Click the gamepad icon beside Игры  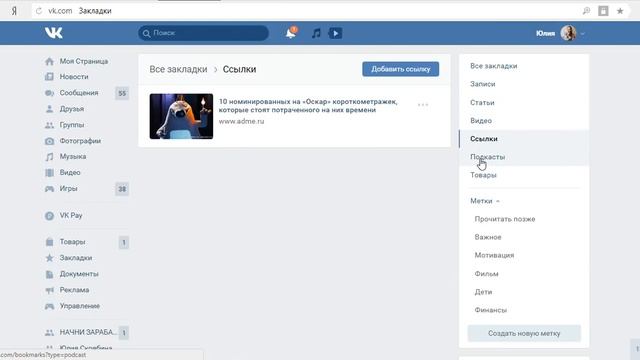pos(49,189)
